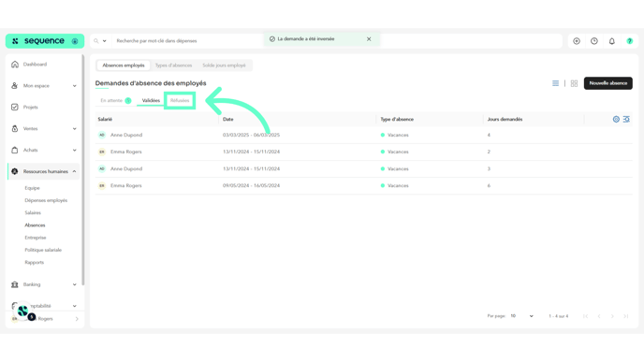Collapse the Ressources humaines chevron
Viewport: 644px width, 362px height.
point(74,171)
